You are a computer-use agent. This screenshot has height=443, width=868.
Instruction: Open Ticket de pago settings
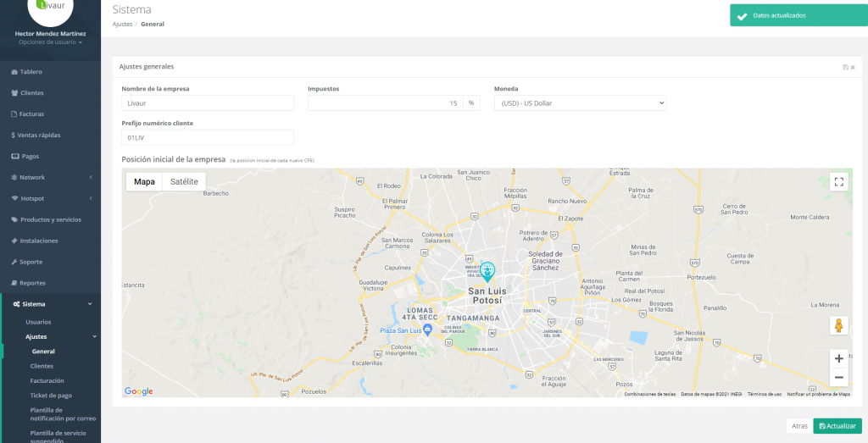click(x=51, y=396)
